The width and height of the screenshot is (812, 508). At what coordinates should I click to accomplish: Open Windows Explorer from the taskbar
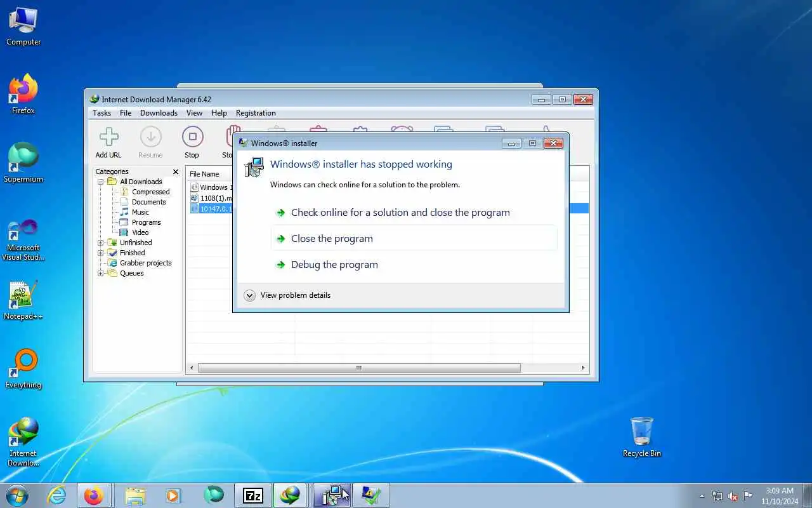pos(135,495)
